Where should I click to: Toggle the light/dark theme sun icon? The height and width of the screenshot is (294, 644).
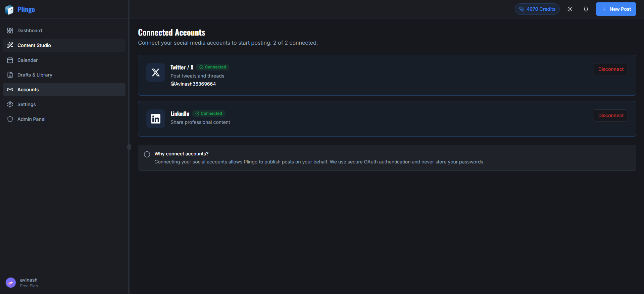click(x=570, y=9)
